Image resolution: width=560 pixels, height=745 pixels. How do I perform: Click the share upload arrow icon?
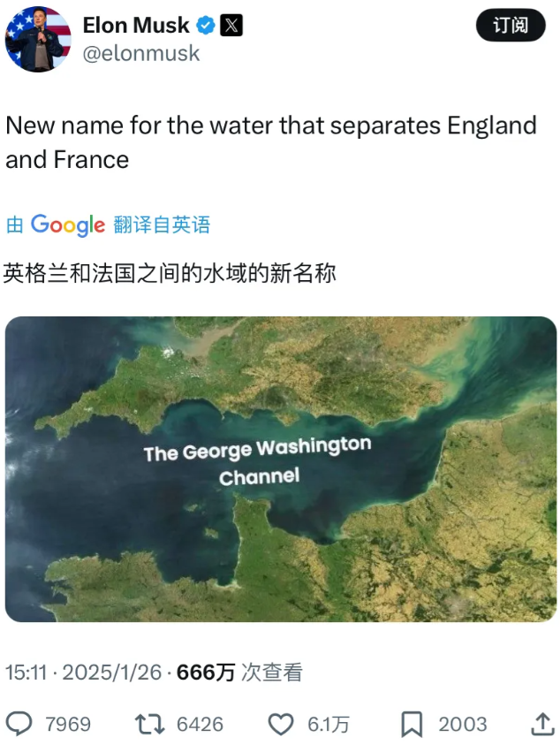pos(542,724)
